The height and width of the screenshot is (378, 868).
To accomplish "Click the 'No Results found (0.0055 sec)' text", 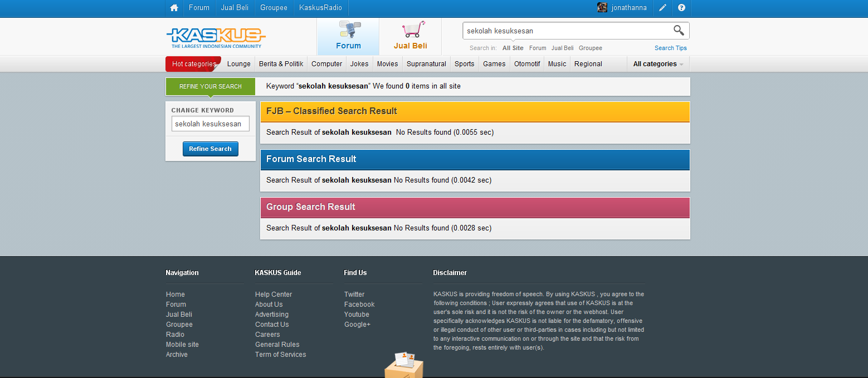I will (445, 132).
